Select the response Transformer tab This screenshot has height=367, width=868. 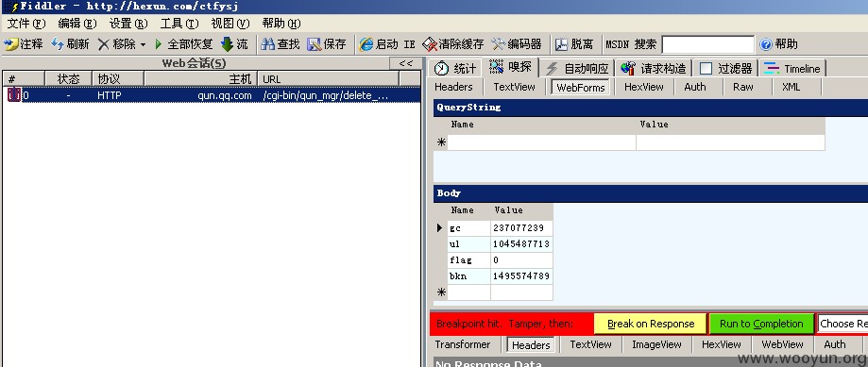coord(463,344)
